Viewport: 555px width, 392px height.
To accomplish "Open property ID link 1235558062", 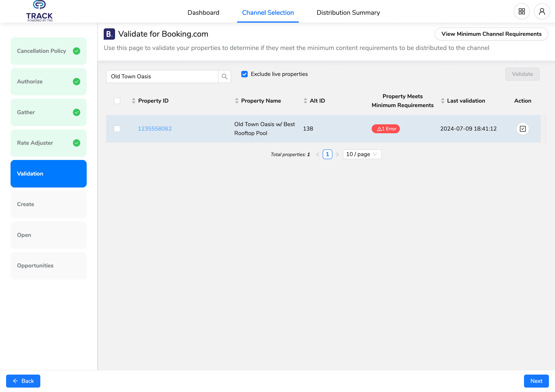I will pos(155,129).
